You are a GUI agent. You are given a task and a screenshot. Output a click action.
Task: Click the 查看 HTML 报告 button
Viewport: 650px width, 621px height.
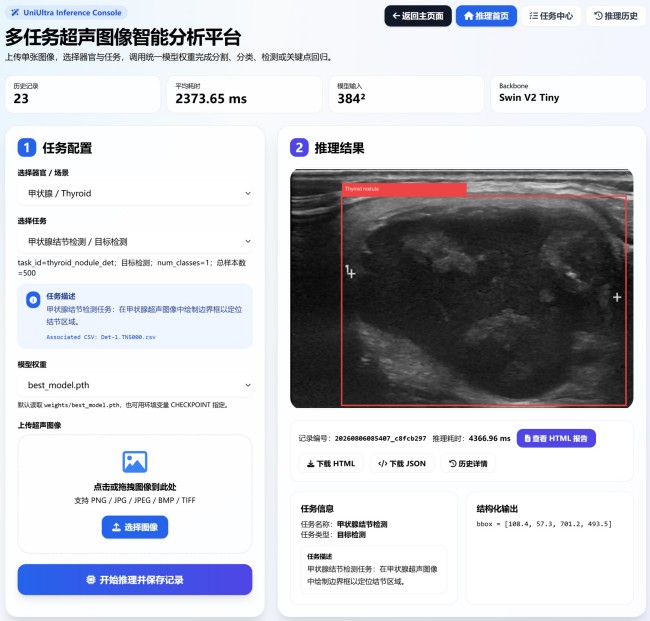click(556, 438)
